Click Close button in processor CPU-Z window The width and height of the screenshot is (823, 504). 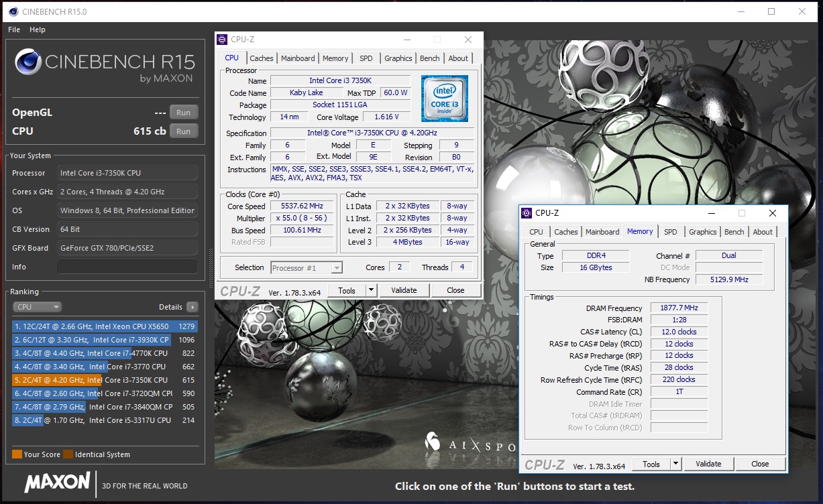point(455,290)
